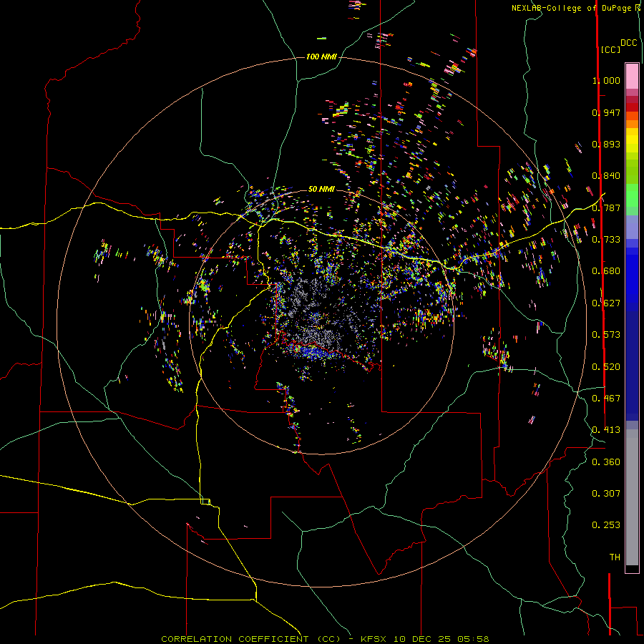Viewport: 644px width, 644px height.
Task: Click the [CC] legend unit label
Action: pyautogui.click(x=611, y=49)
